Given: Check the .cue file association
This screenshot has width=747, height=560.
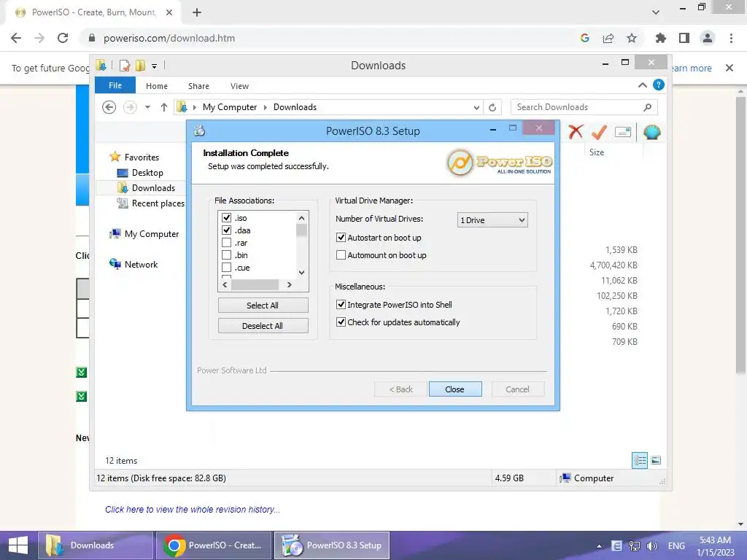Looking at the screenshot, I should coord(226,267).
